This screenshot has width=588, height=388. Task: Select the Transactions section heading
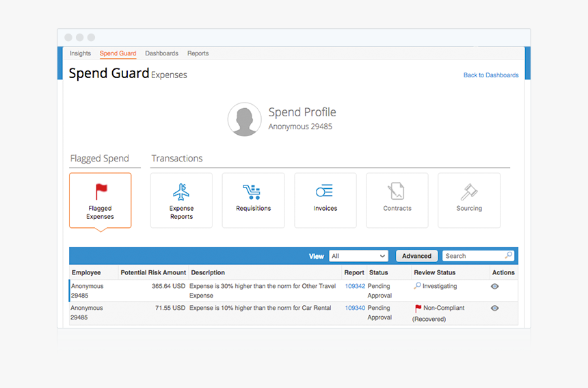click(177, 158)
